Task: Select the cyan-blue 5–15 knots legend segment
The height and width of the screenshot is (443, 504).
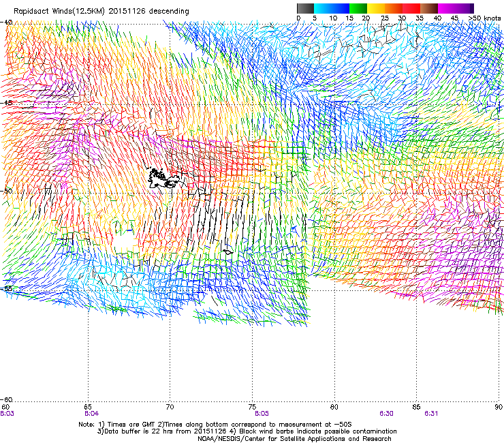Action: pyautogui.click(x=332, y=8)
